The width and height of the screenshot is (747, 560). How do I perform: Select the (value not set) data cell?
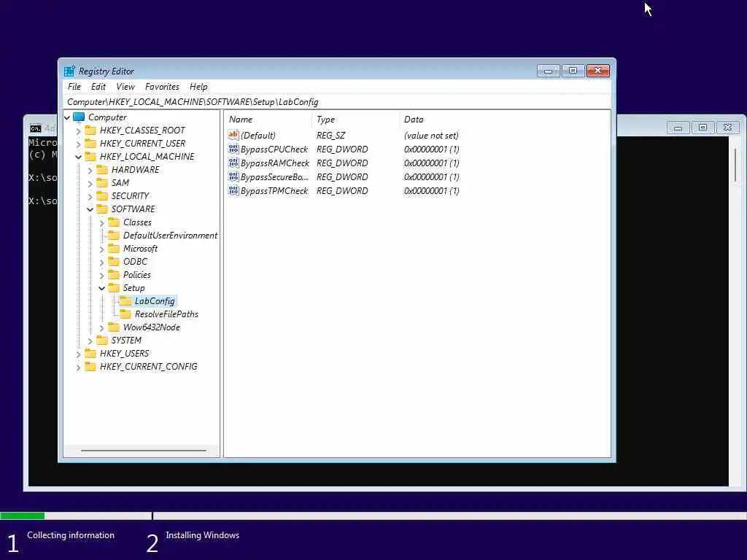click(x=431, y=135)
